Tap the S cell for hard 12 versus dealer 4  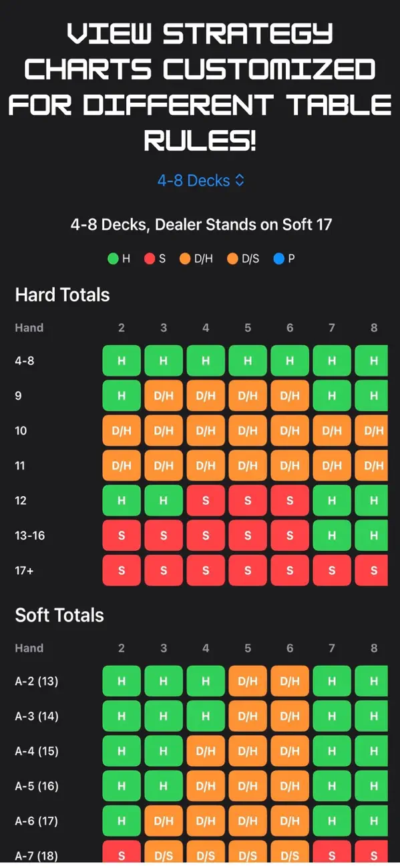(206, 500)
